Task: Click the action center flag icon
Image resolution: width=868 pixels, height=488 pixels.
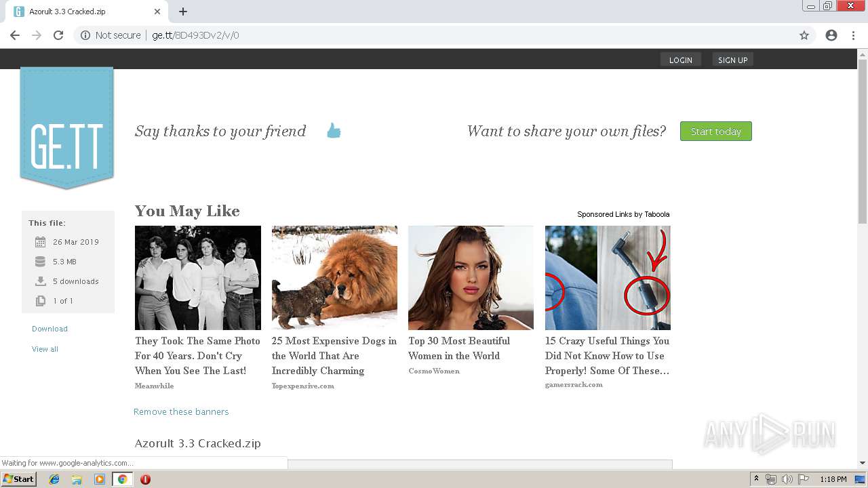Action: 804,479
